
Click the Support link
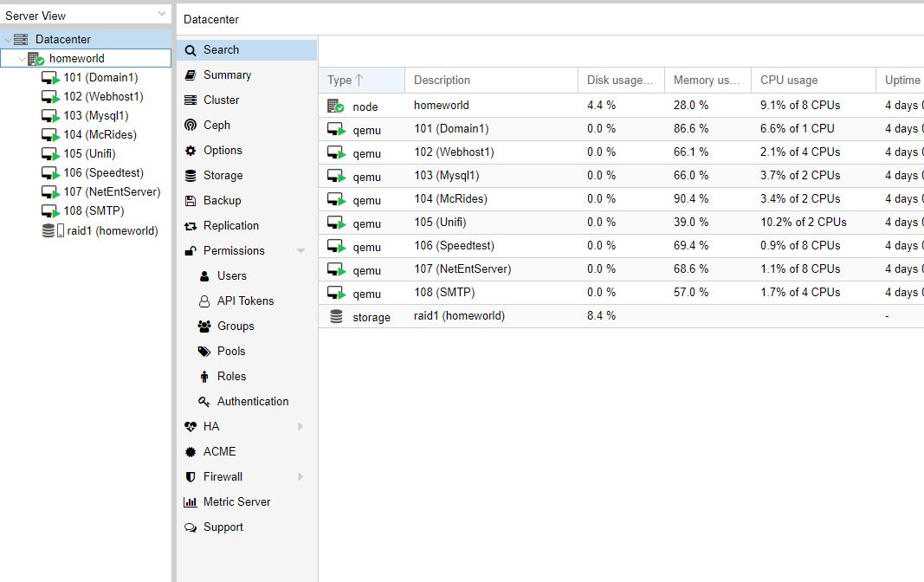click(223, 527)
